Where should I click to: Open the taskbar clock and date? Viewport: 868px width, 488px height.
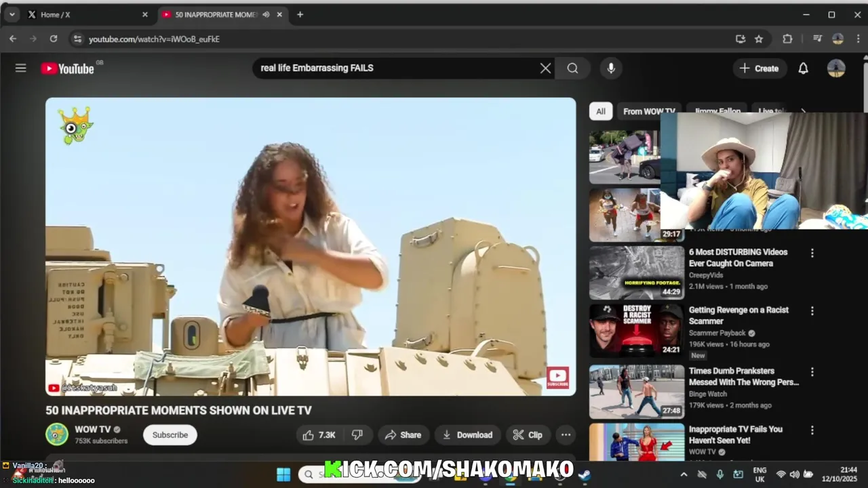click(840, 474)
